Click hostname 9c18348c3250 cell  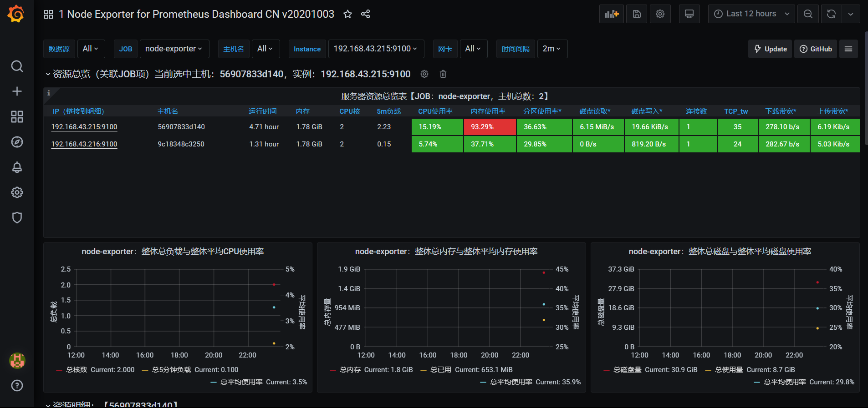pos(181,144)
